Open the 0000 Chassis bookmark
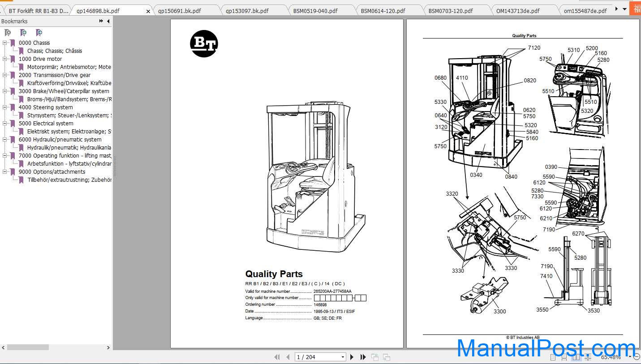This screenshot has width=641, height=364. point(34,43)
